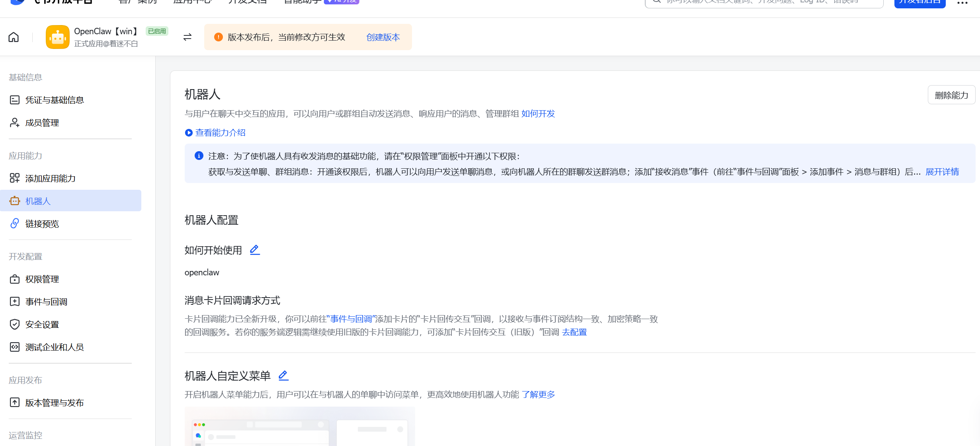Select 版本管理与发布 in sidebar
The width and height of the screenshot is (980, 446).
click(x=55, y=403)
